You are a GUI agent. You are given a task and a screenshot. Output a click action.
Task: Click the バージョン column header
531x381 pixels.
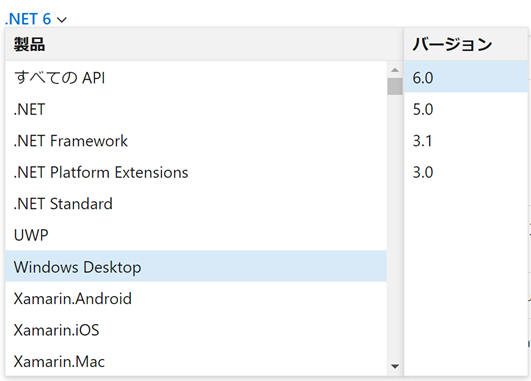466,44
